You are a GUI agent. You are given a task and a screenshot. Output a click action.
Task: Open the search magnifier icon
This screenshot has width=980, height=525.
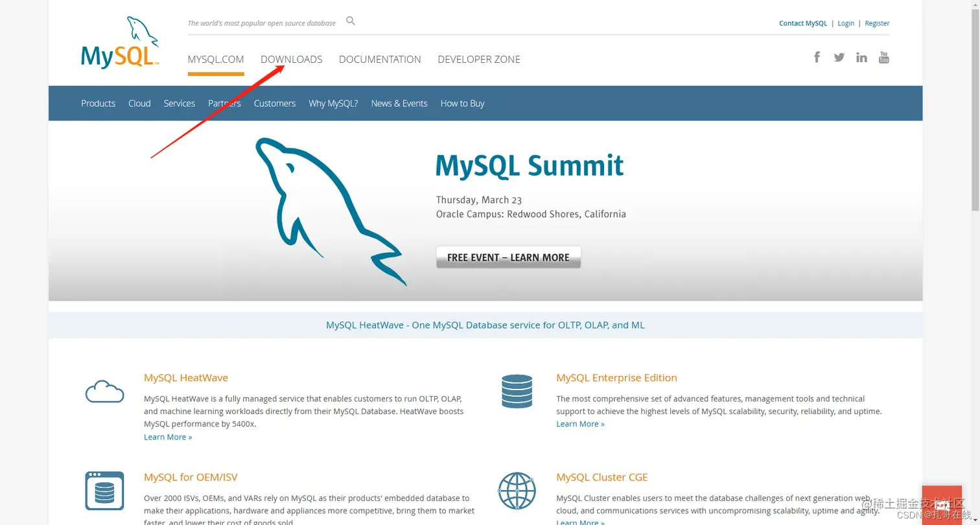click(x=350, y=21)
